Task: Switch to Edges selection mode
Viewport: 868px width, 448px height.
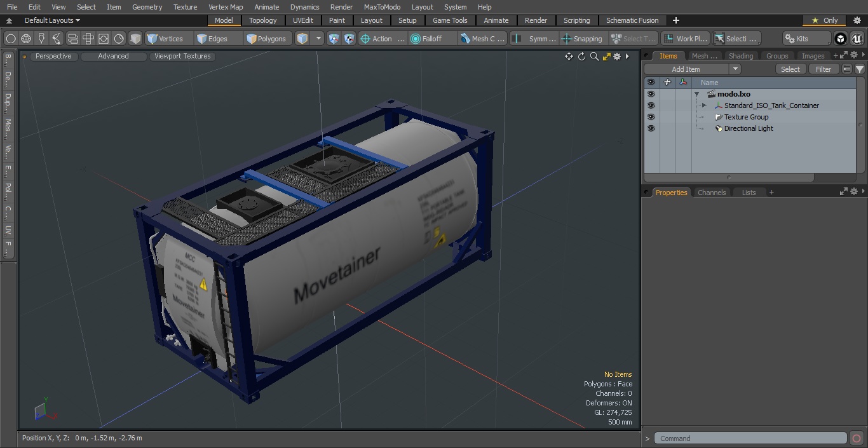Action: tap(219, 39)
